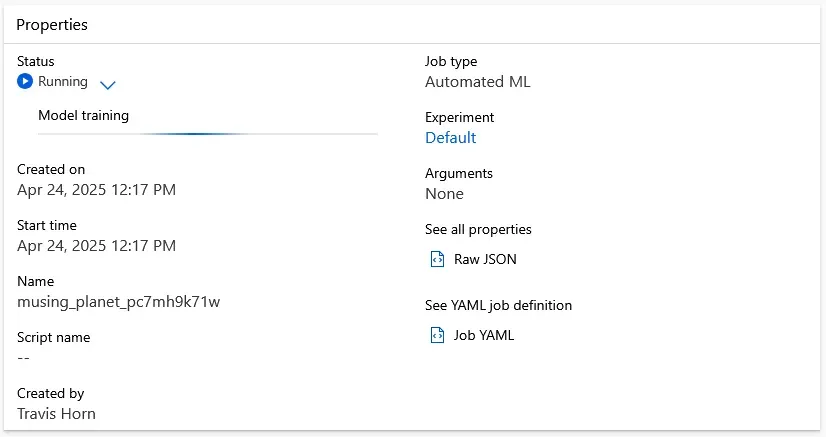The height and width of the screenshot is (437, 826).
Task: Select the Model training step label
Action: (x=83, y=115)
